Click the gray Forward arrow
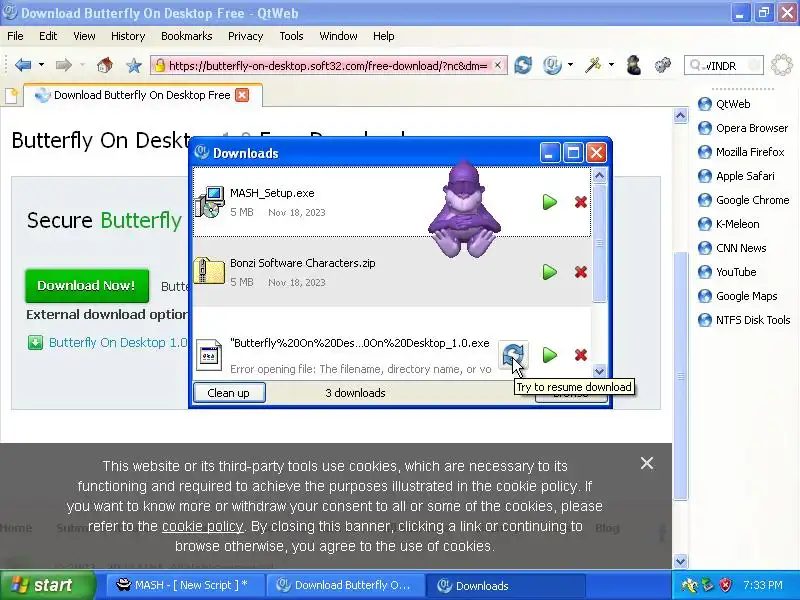800x600 pixels. (64, 65)
